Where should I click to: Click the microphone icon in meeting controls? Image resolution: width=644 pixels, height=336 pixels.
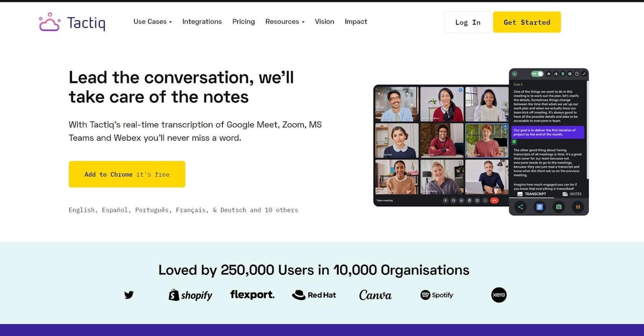[445, 201]
